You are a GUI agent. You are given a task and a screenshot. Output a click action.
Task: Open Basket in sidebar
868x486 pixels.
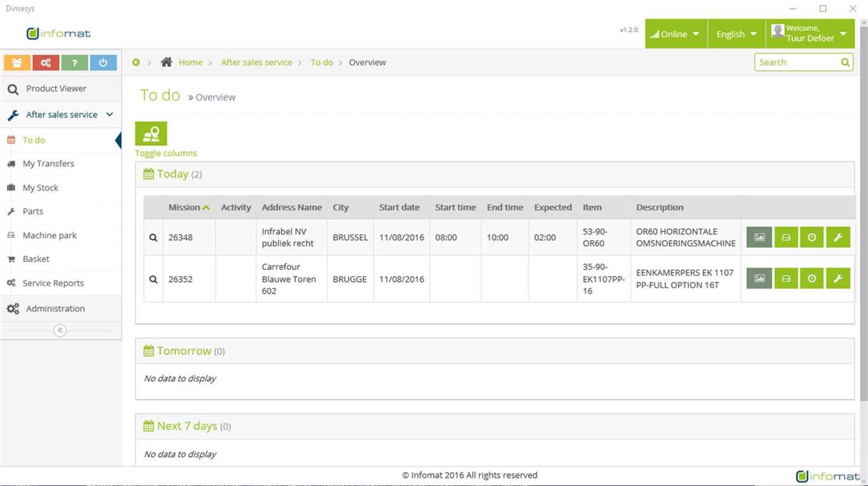(x=60, y=259)
